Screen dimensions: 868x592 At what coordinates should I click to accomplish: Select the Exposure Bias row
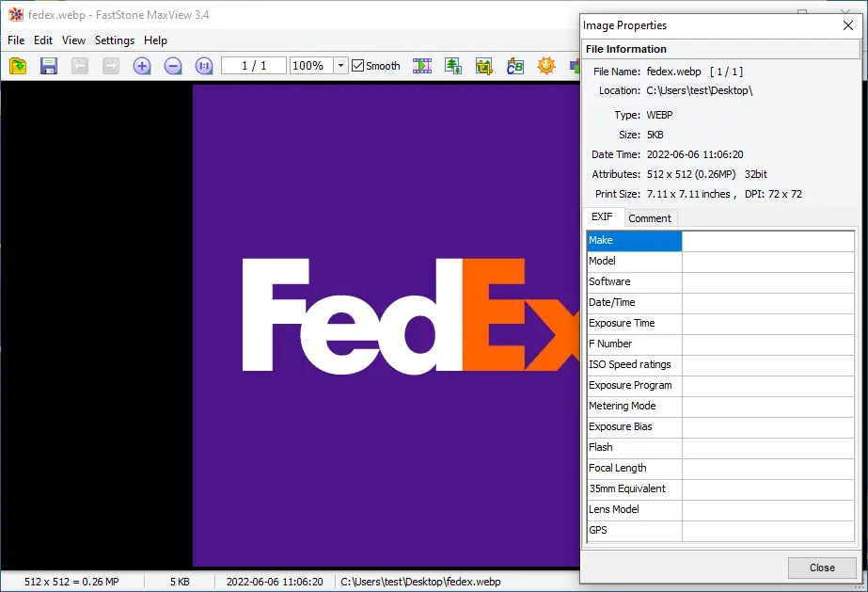pos(720,427)
